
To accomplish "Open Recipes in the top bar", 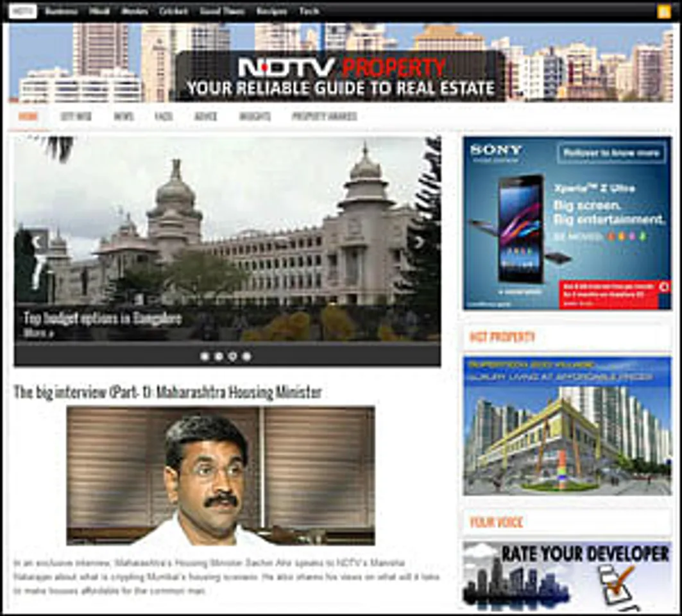I will 271,12.
